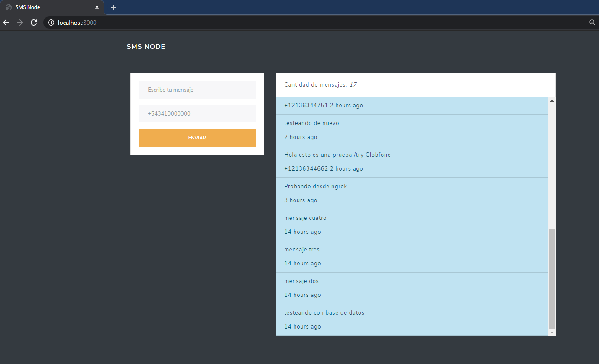Image resolution: width=599 pixels, height=364 pixels.
Task: Click the site information info icon
Action: [51, 23]
